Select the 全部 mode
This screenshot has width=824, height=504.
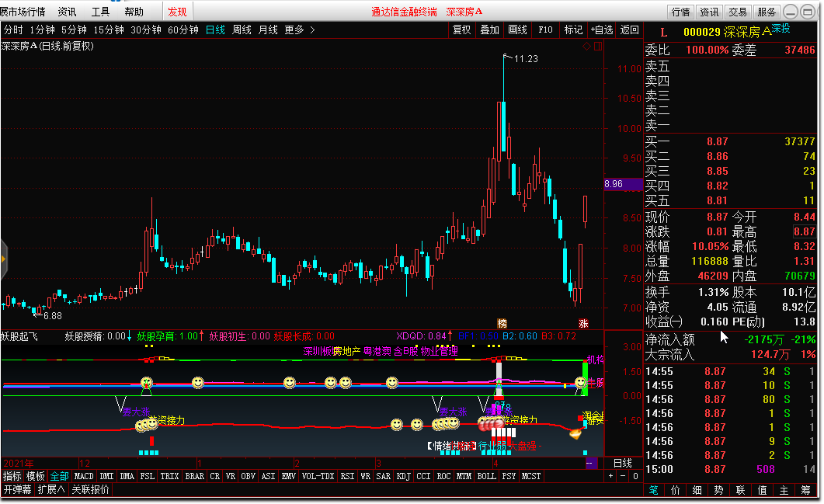coord(59,476)
